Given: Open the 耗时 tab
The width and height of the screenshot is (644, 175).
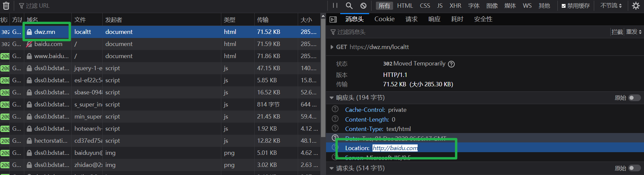Looking at the screenshot, I should click(x=457, y=19).
